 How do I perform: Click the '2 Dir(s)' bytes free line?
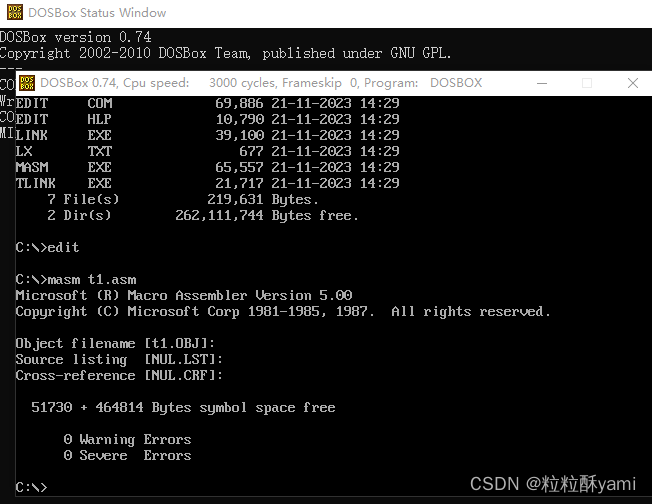pos(203,215)
